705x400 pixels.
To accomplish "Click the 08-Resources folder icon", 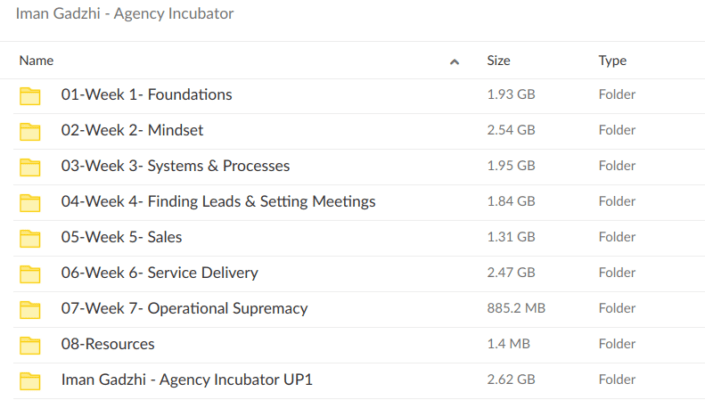I will pyautogui.click(x=30, y=345).
